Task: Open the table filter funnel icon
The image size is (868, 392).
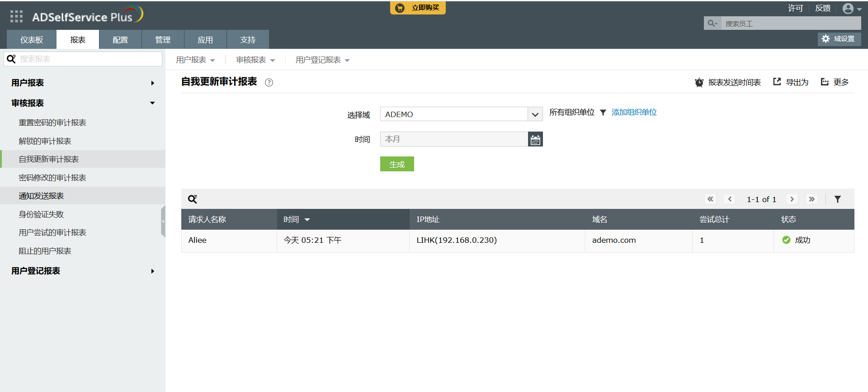Action: (837, 199)
